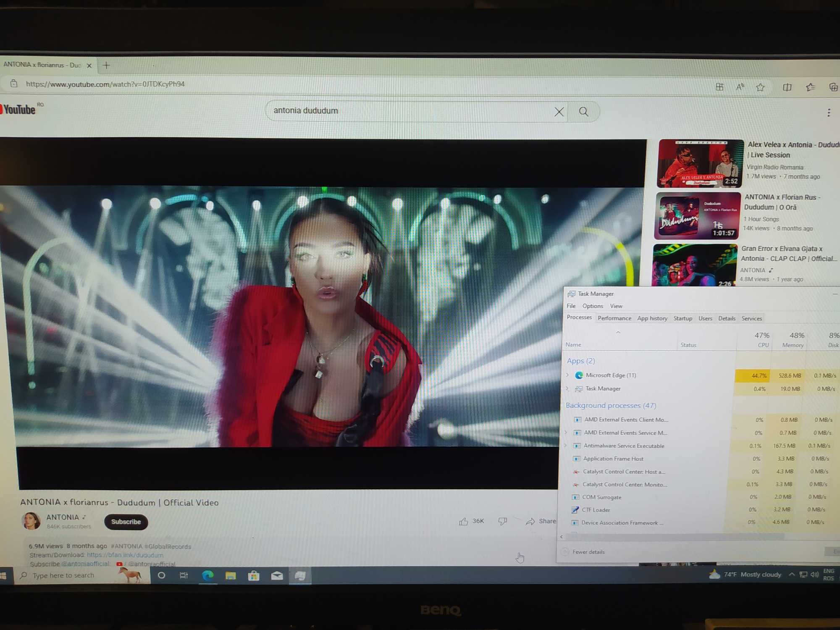The height and width of the screenshot is (630, 840).
Task: Click the @antoniaofficial subscribe link
Action: tap(86, 564)
